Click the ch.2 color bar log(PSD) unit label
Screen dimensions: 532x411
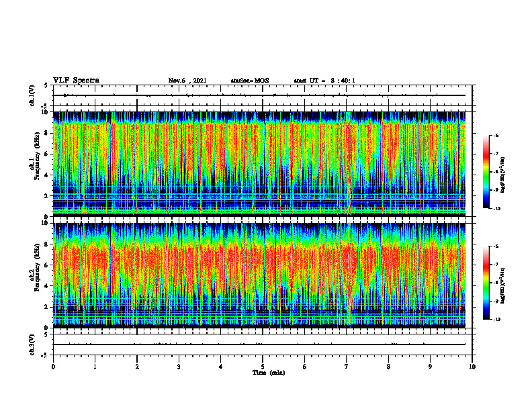(503, 286)
